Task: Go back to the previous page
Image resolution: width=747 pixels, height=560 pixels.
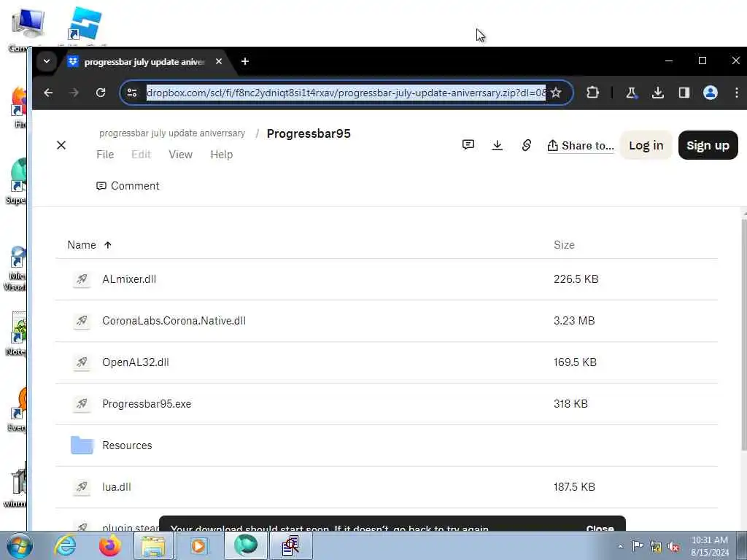Action: tap(48, 93)
